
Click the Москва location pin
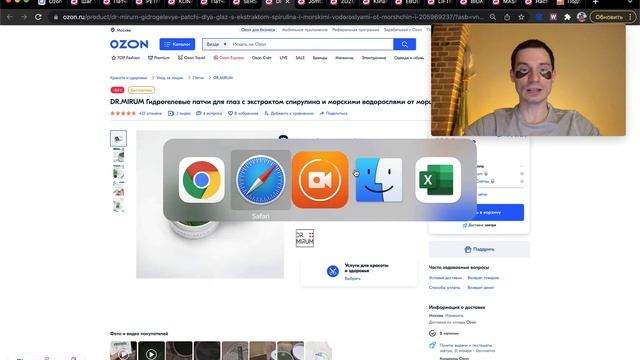pyautogui.click(x=113, y=30)
